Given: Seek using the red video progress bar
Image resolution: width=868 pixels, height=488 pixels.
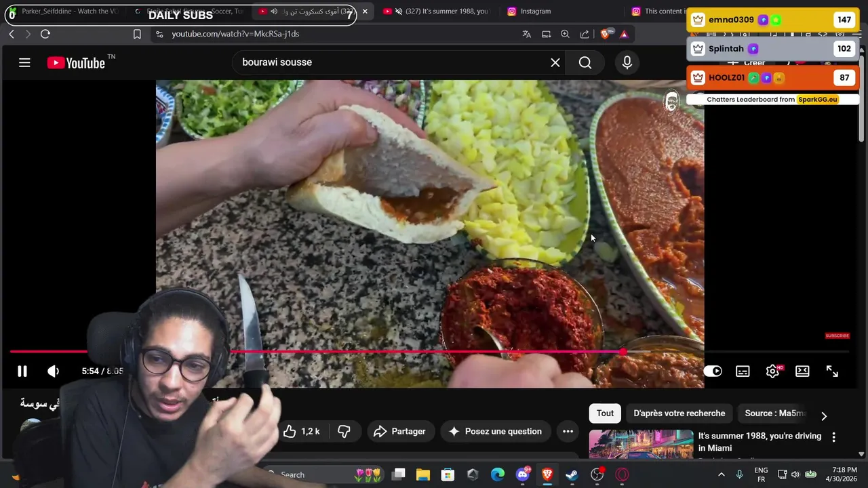Looking at the screenshot, I should coord(429,352).
